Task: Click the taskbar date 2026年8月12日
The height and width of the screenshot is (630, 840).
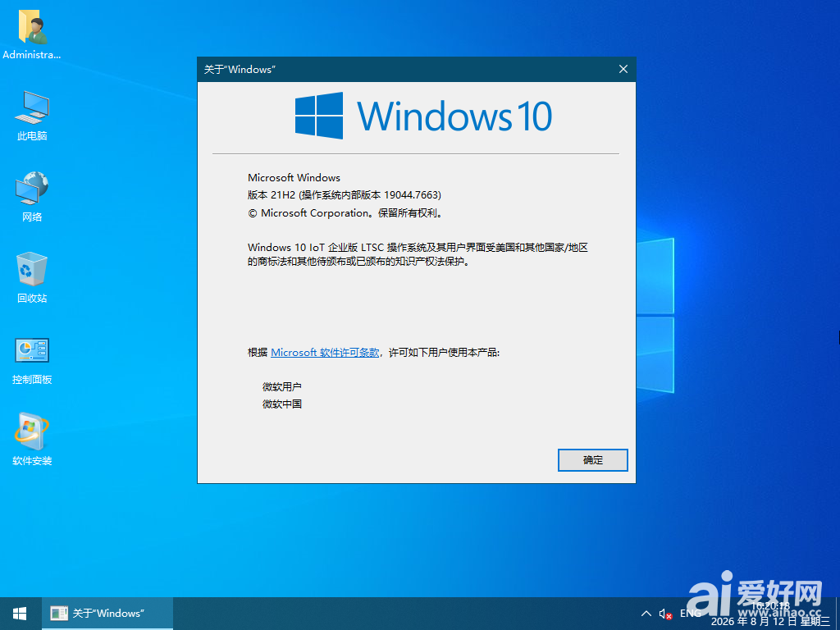Action: [771, 622]
